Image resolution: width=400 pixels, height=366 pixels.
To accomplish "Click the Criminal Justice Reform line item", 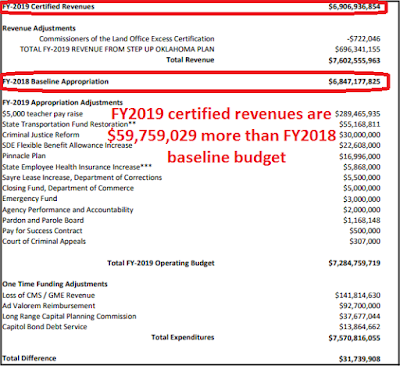I will tap(41, 135).
